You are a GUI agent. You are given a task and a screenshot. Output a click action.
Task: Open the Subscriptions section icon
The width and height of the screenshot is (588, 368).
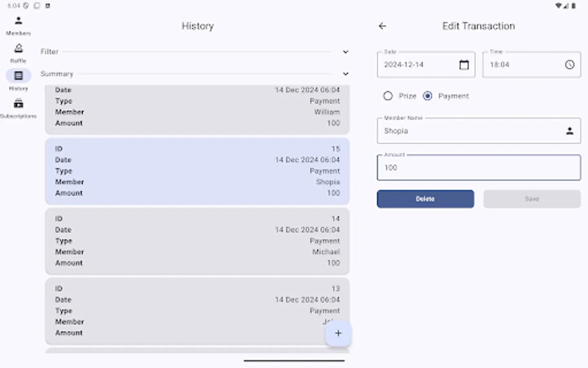18,103
